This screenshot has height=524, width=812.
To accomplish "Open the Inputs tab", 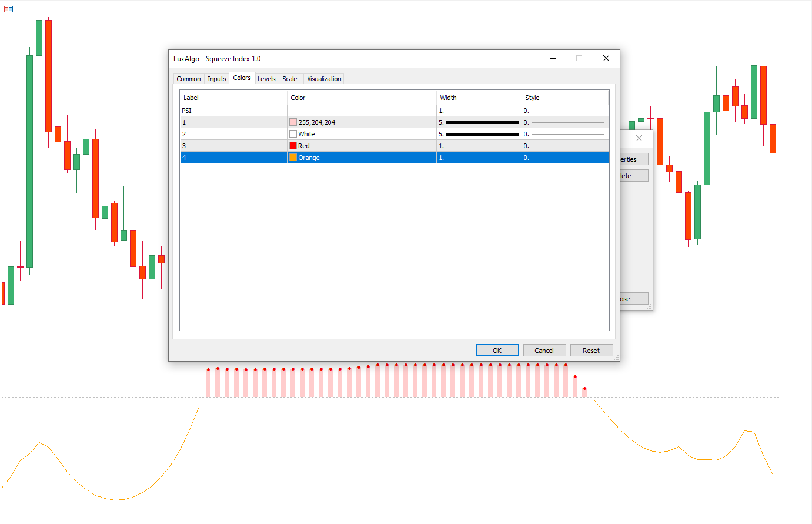I will point(217,79).
